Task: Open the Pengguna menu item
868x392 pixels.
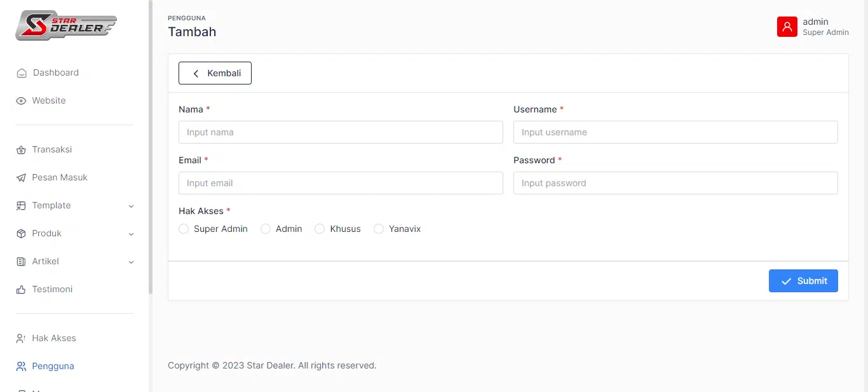Action: point(53,367)
